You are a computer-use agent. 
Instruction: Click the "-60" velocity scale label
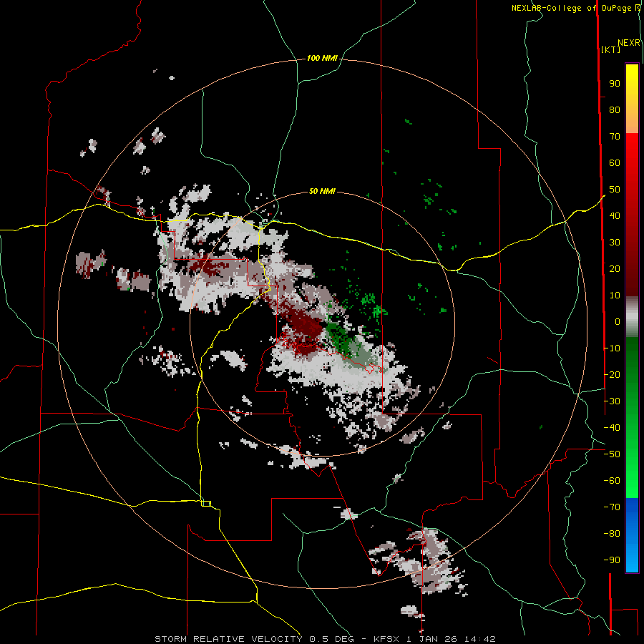click(612, 481)
